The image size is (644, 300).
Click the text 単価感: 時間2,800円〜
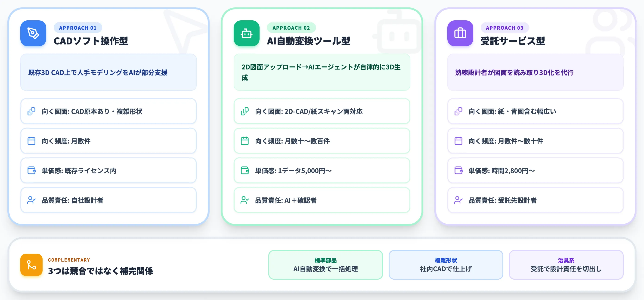click(x=502, y=171)
